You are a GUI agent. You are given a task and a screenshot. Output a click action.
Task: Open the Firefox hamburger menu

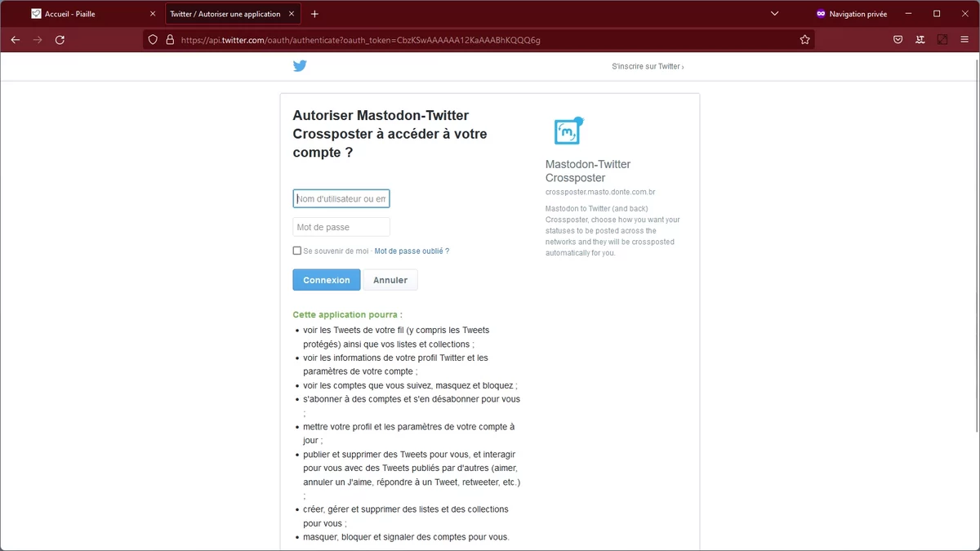click(964, 39)
